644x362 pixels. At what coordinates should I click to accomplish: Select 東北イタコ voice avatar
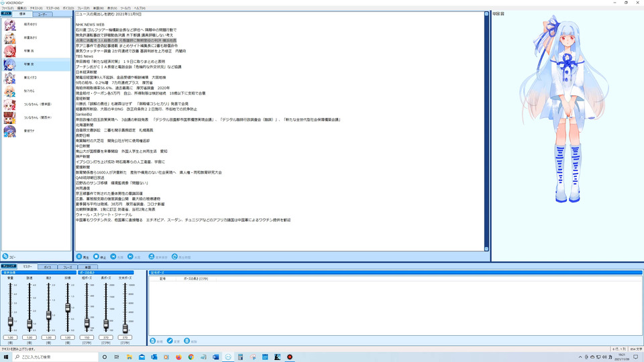10,78
